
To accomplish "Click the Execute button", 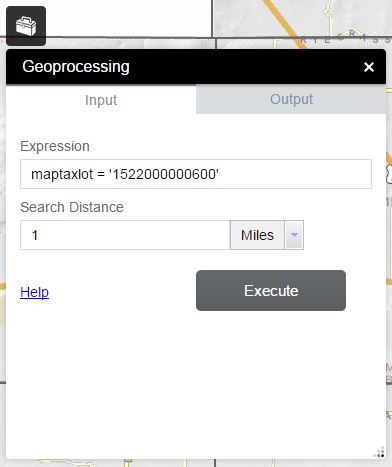I will point(271,291).
